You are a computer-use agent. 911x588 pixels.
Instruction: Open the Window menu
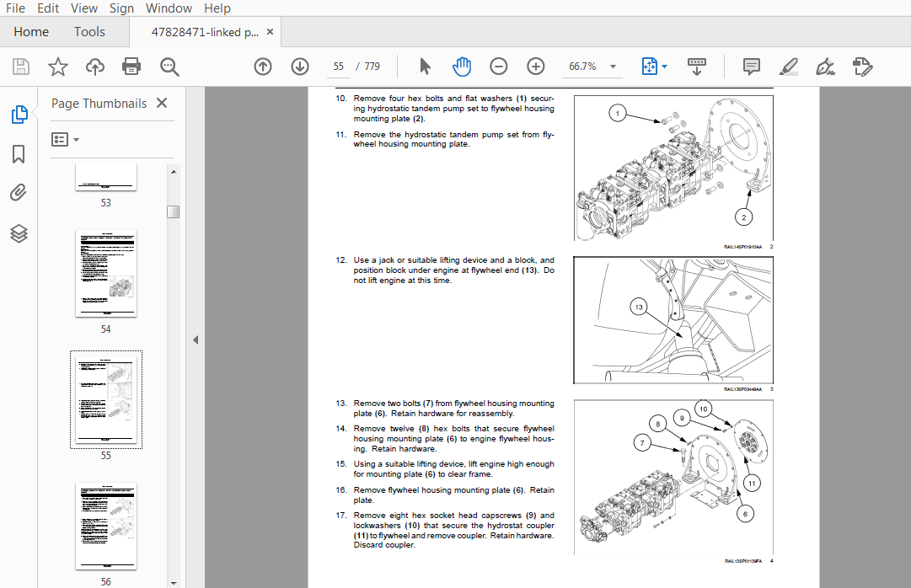point(169,8)
